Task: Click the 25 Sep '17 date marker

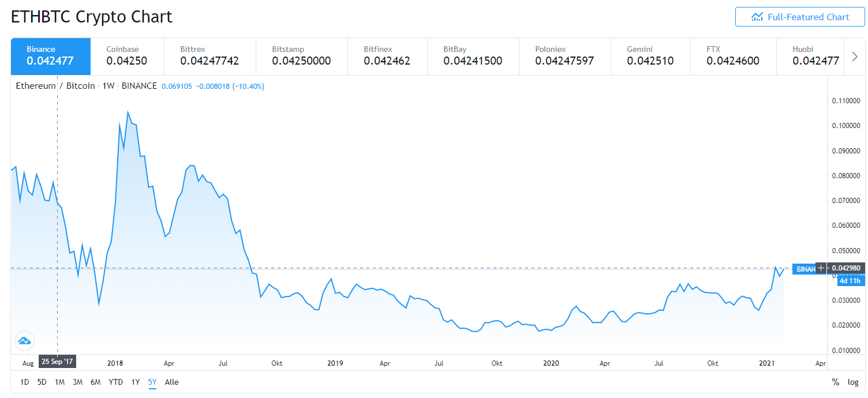Action: click(57, 363)
